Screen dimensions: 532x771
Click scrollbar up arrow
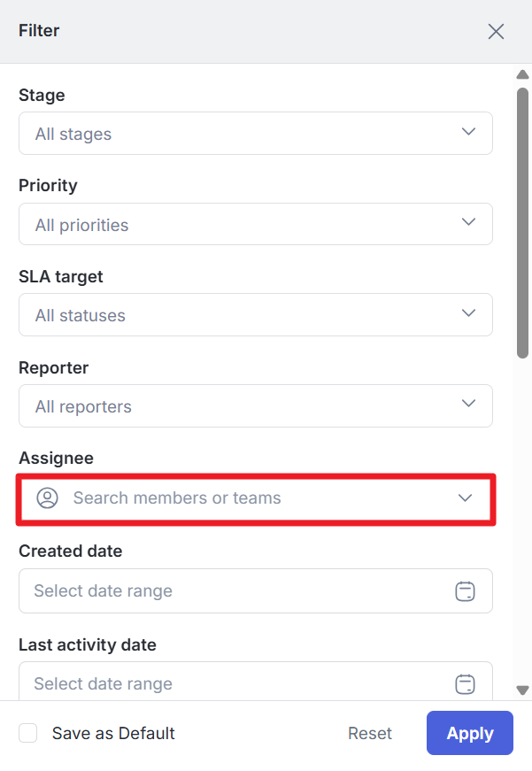tap(522, 74)
